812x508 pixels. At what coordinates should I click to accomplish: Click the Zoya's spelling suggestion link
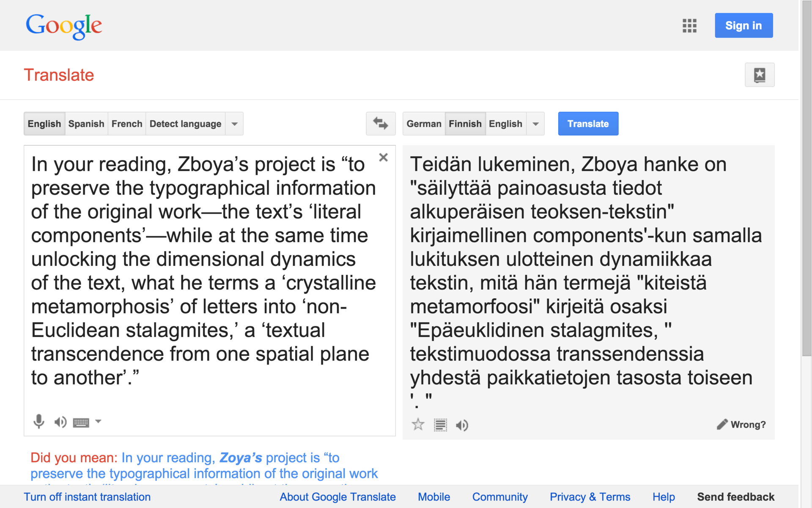(x=241, y=458)
